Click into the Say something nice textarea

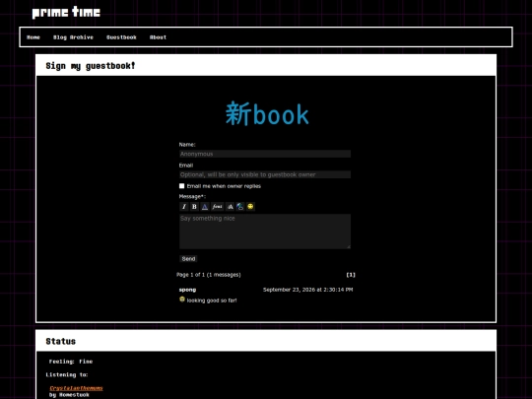[x=265, y=232]
